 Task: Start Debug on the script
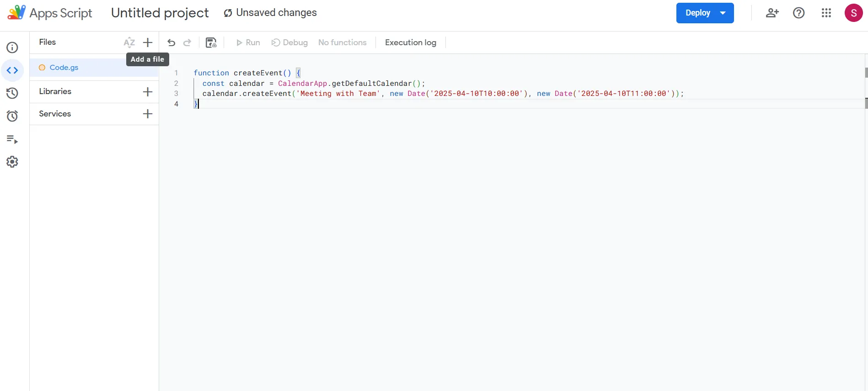point(289,42)
